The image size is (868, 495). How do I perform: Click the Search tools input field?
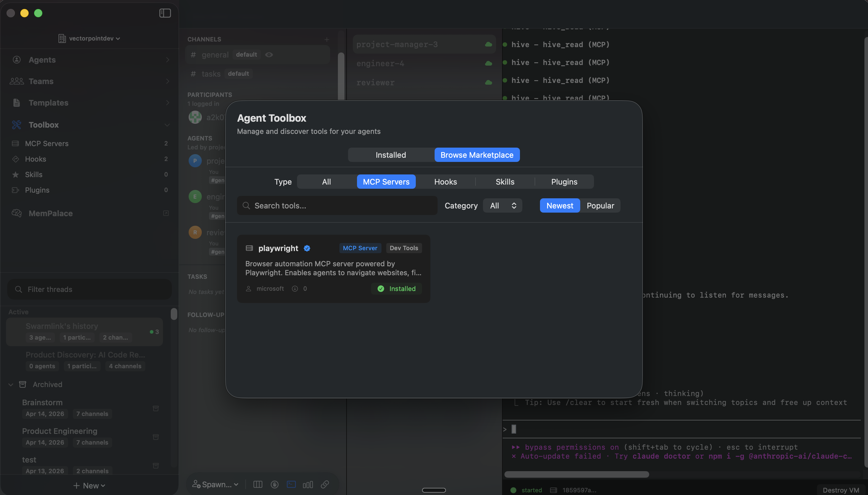point(340,205)
